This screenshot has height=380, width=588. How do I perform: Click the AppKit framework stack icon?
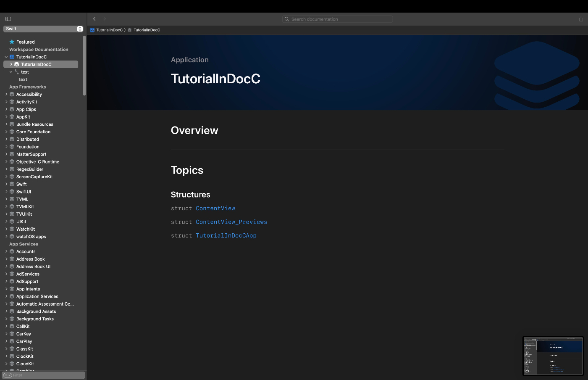[x=12, y=117]
